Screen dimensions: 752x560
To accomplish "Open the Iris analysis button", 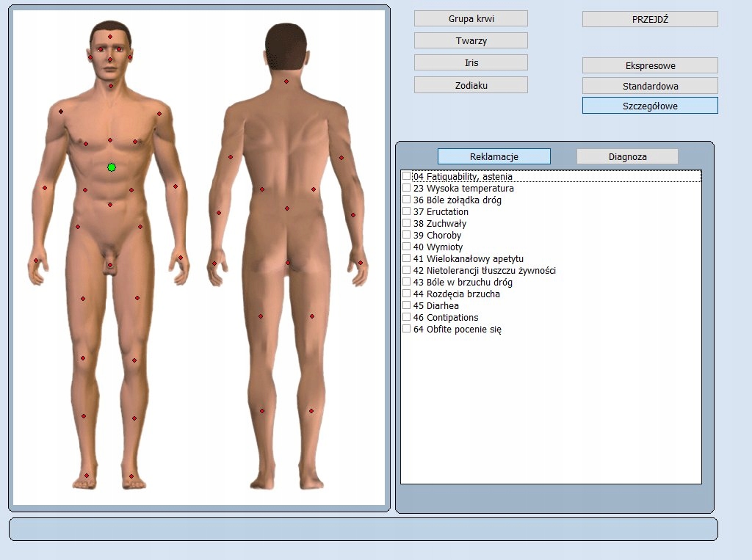I will coord(471,62).
